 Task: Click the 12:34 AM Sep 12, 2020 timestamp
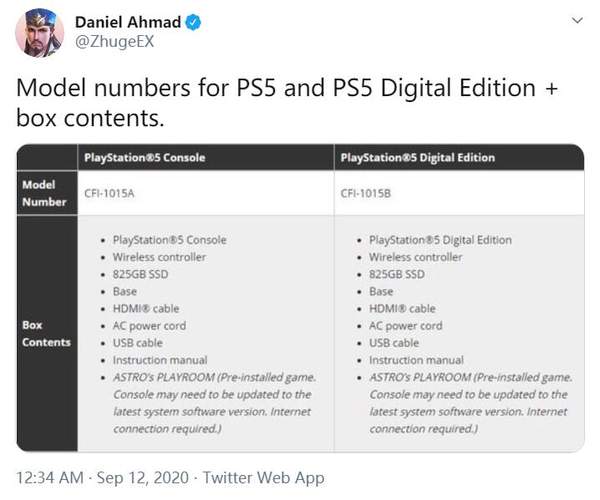(103, 478)
